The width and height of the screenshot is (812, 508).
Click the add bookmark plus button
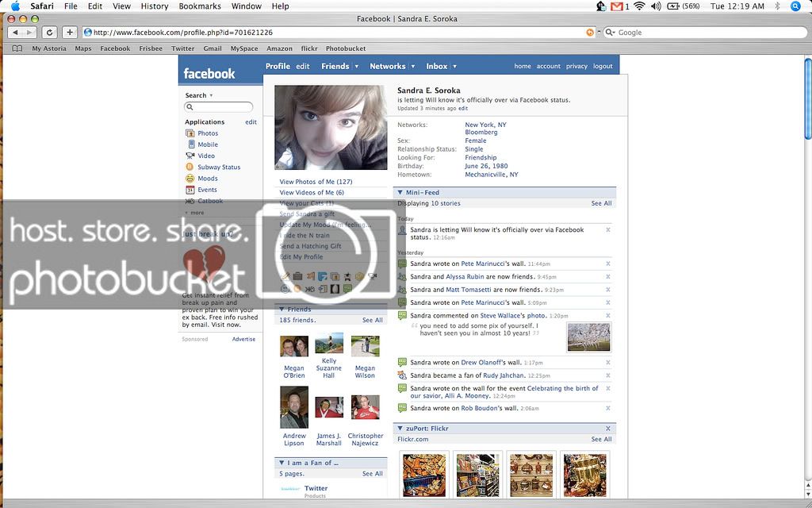point(70,32)
